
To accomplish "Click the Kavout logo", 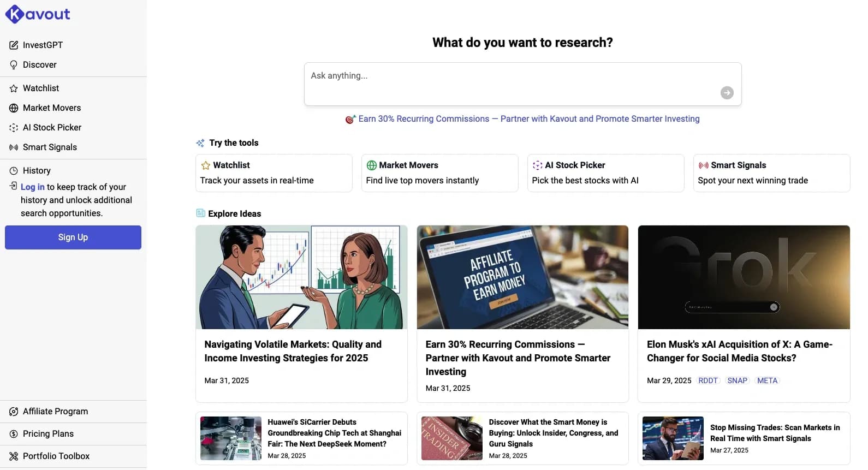I will coord(38,14).
